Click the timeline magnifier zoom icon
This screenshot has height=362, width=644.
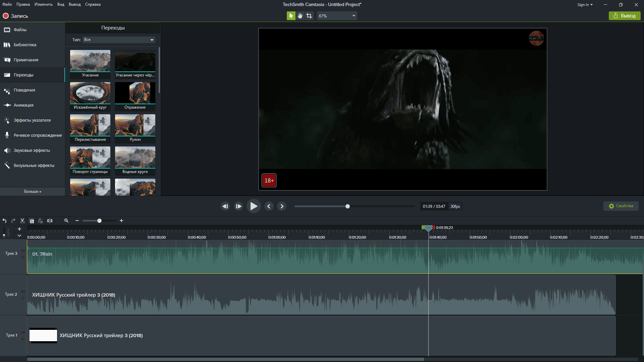pyautogui.click(x=66, y=221)
